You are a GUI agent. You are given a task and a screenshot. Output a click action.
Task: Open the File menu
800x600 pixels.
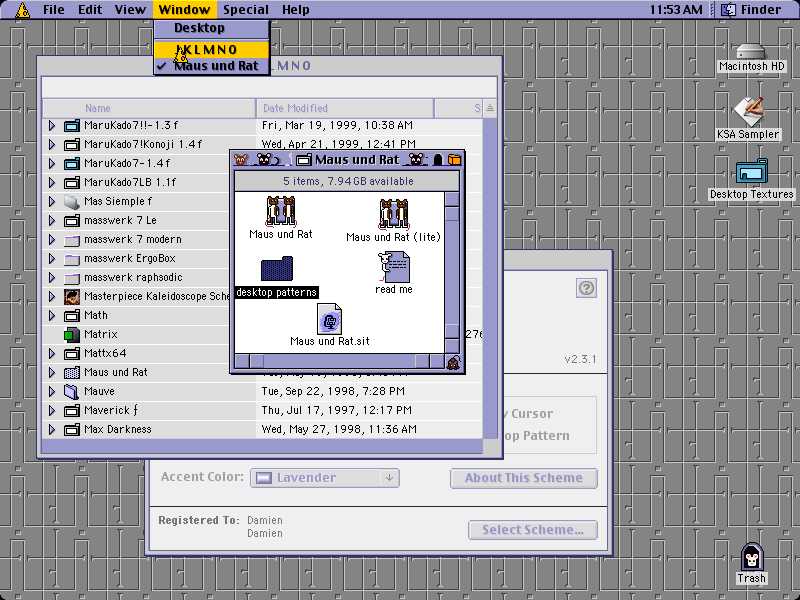(x=54, y=10)
